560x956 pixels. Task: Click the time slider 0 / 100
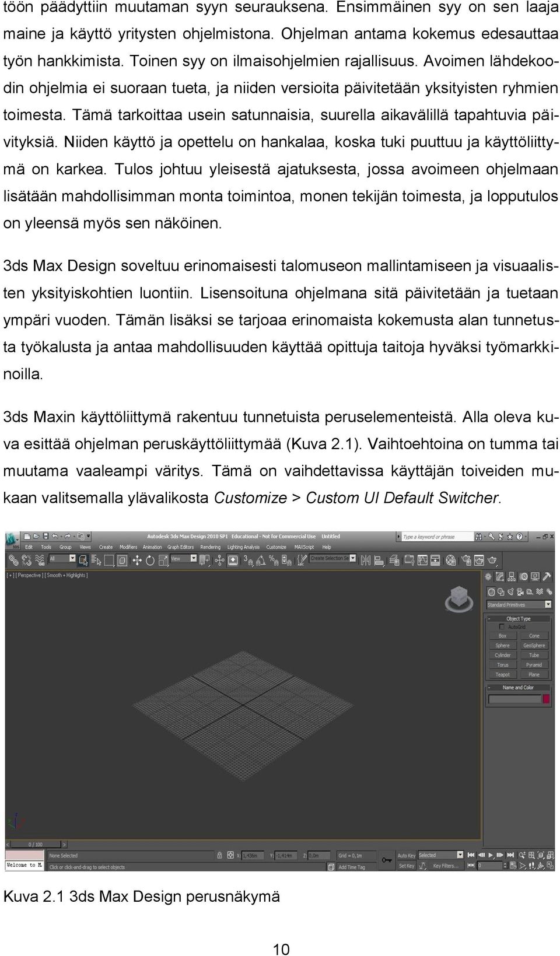click(36, 845)
